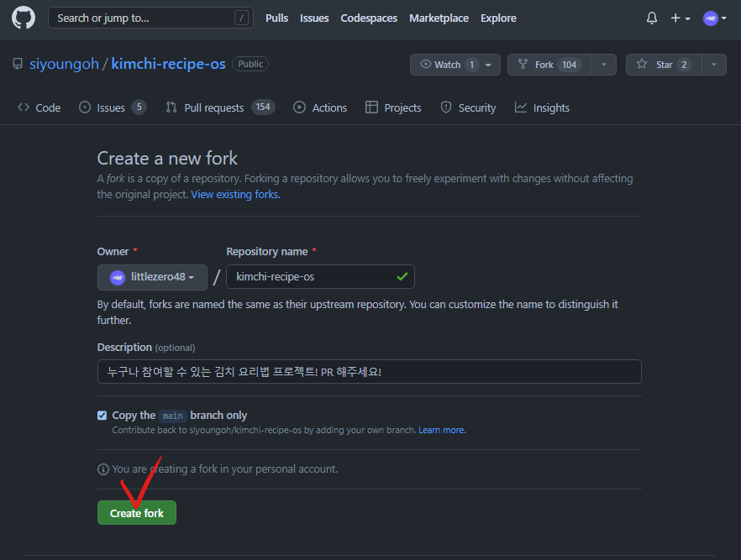Open Marketplace in top navigation

(x=439, y=18)
